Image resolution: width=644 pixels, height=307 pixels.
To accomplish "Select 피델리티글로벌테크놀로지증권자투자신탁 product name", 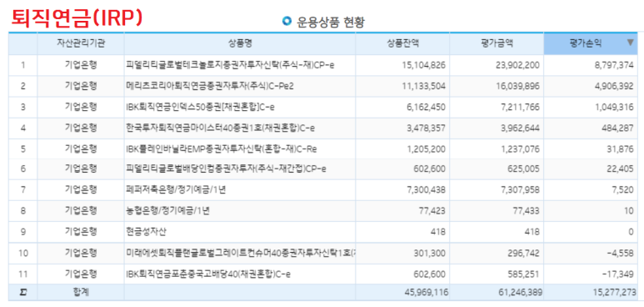I will coord(230,65).
